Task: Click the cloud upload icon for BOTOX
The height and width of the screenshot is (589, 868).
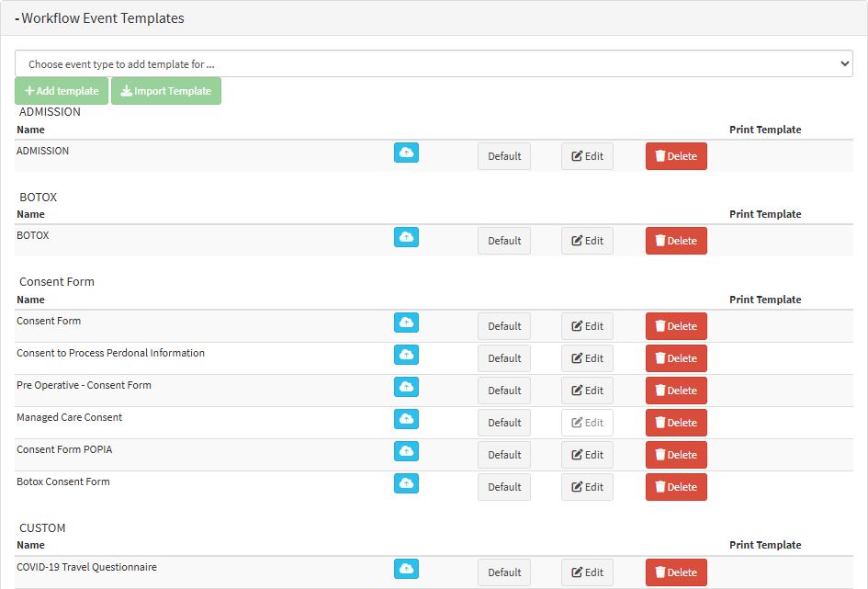Action: (x=406, y=237)
